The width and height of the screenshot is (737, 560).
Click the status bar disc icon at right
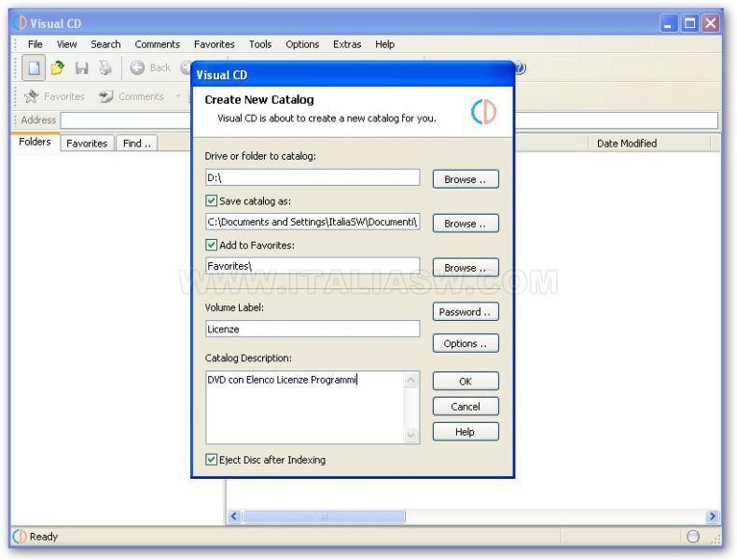[693, 537]
